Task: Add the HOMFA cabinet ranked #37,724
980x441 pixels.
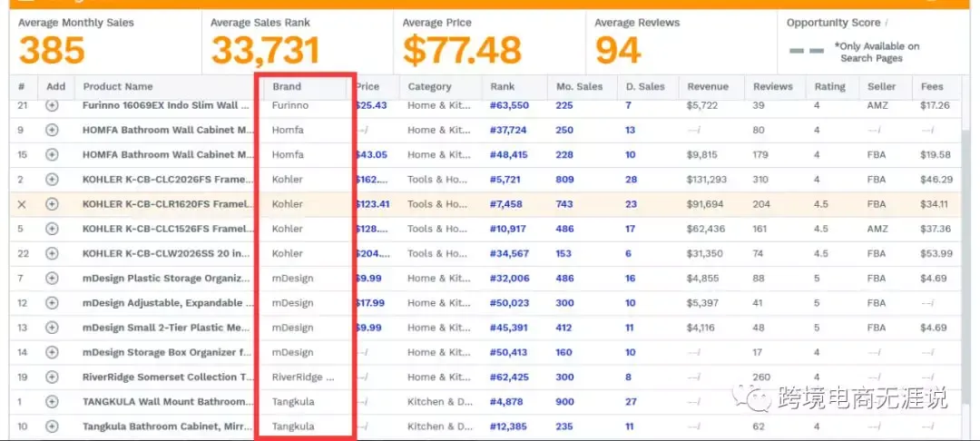Action: pos(52,130)
